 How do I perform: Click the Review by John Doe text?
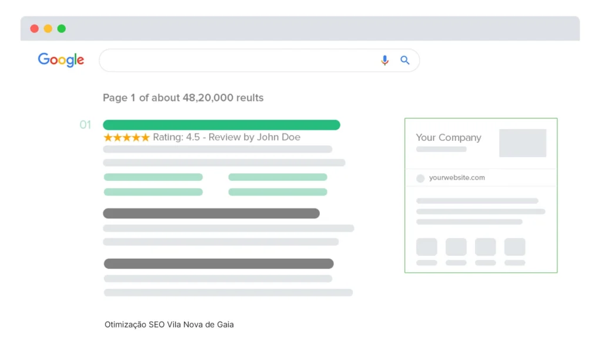tap(254, 137)
